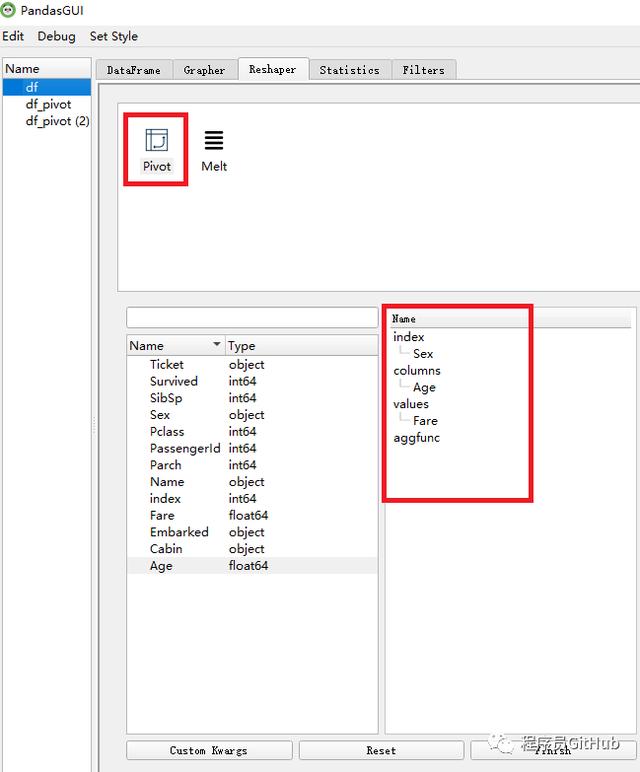The image size is (640, 772).
Task: Select the Reshaper tab
Action: [273, 69]
